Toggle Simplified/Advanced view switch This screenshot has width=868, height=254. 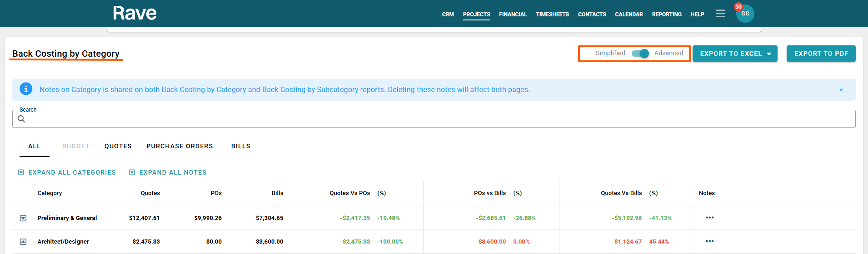[x=640, y=54]
